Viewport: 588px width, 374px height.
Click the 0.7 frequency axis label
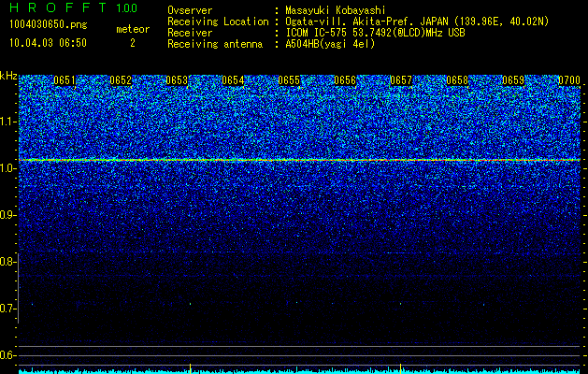[x=7, y=309]
